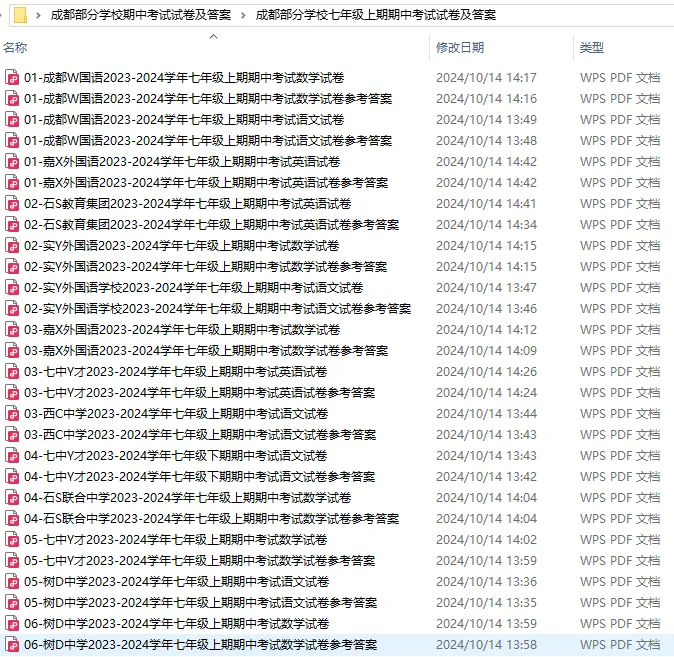The width and height of the screenshot is (674, 657).
Task: Click date 2024/10/14 14:02
Action: coord(487,540)
